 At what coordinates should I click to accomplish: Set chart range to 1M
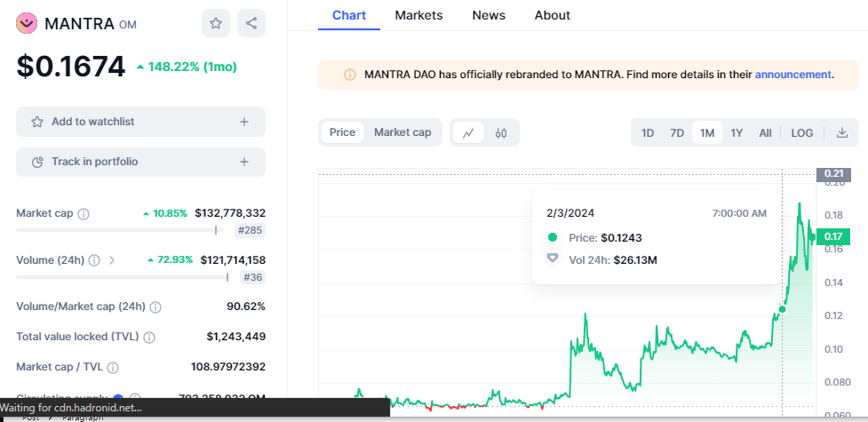707,133
